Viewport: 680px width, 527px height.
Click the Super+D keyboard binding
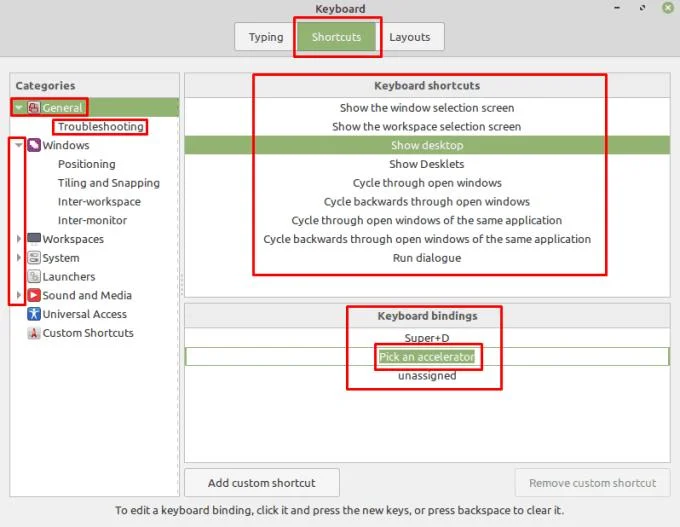pyautogui.click(x=427, y=337)
